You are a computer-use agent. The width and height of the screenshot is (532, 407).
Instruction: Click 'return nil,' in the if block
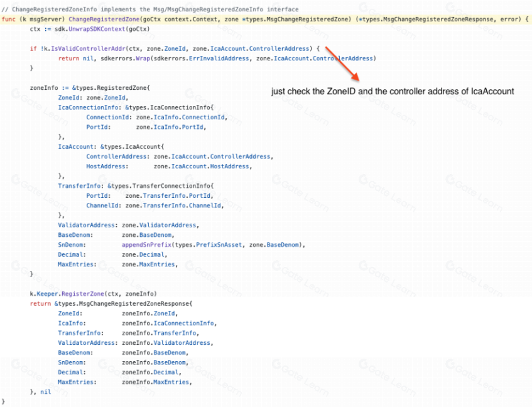click(77, 58)
